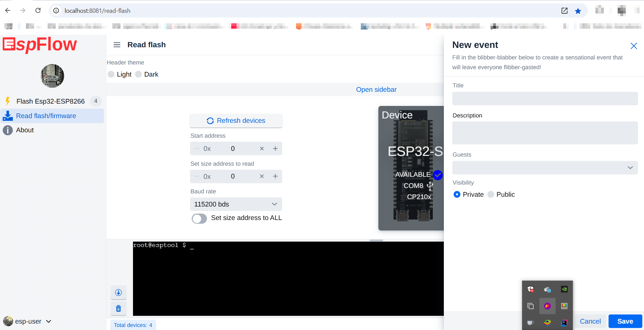Click the download icon beside the terminal
The image size is (644, 330).
[118, 293]
